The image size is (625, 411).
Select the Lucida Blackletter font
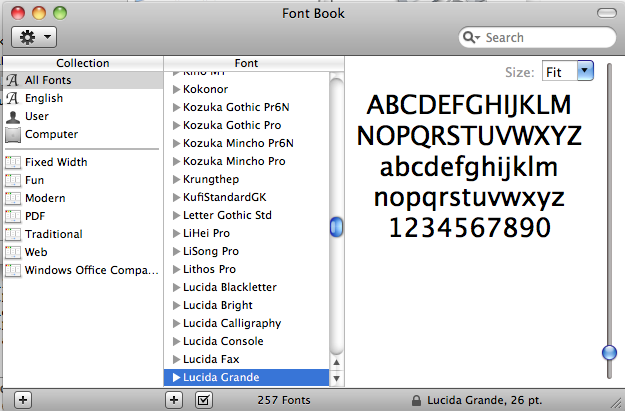(246, 287)
